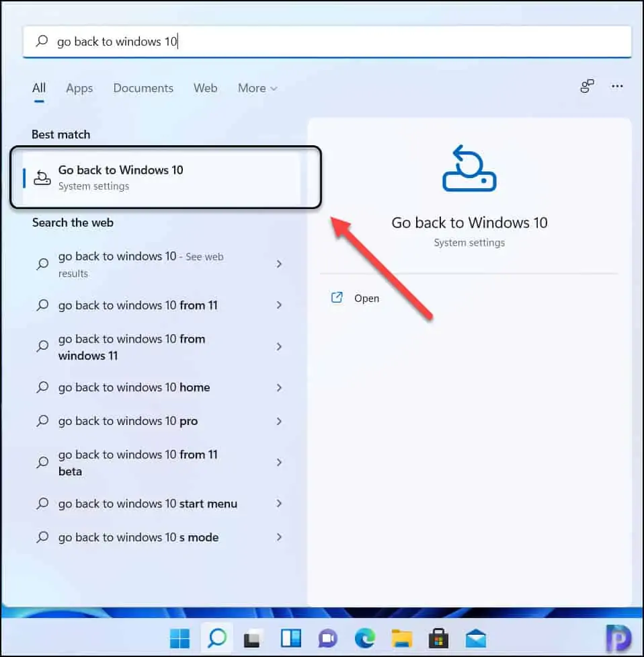
Task: Switch to the Apps tab
Action: click(79, 88)
